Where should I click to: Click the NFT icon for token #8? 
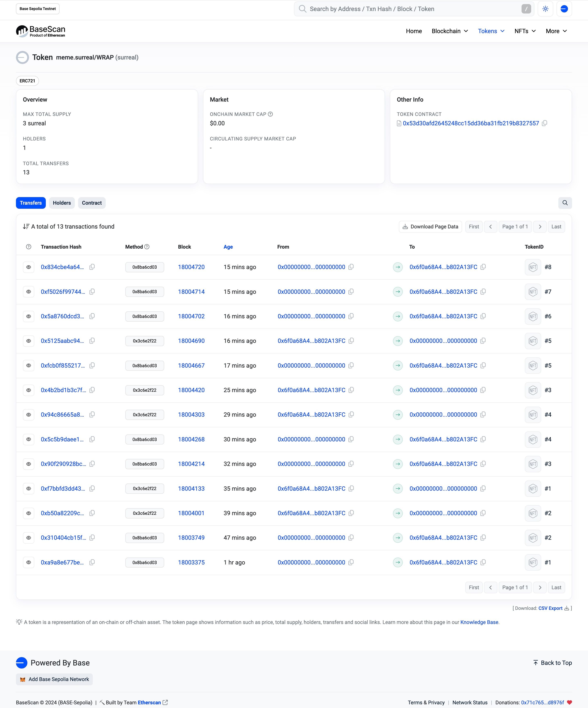coord(533,267)
